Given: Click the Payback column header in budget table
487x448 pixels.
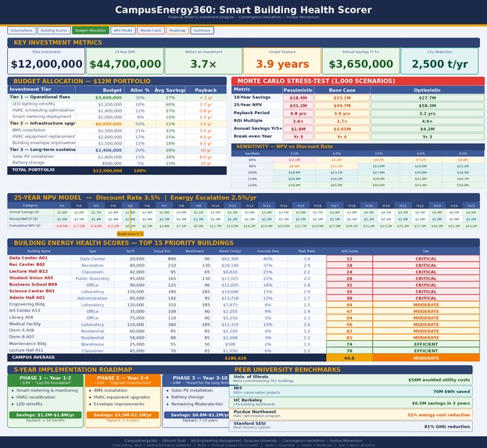Looking at the screenshot, I should point(206,90).
